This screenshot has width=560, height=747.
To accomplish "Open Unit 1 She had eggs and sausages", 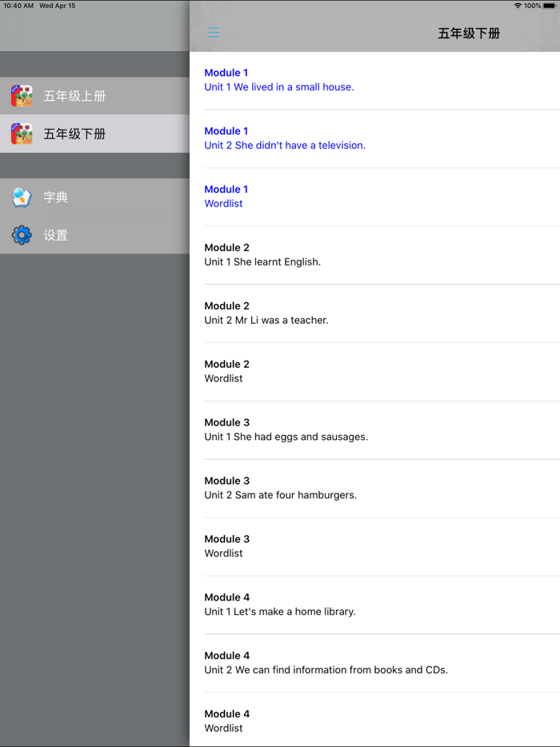I will (x=374, y=429).
